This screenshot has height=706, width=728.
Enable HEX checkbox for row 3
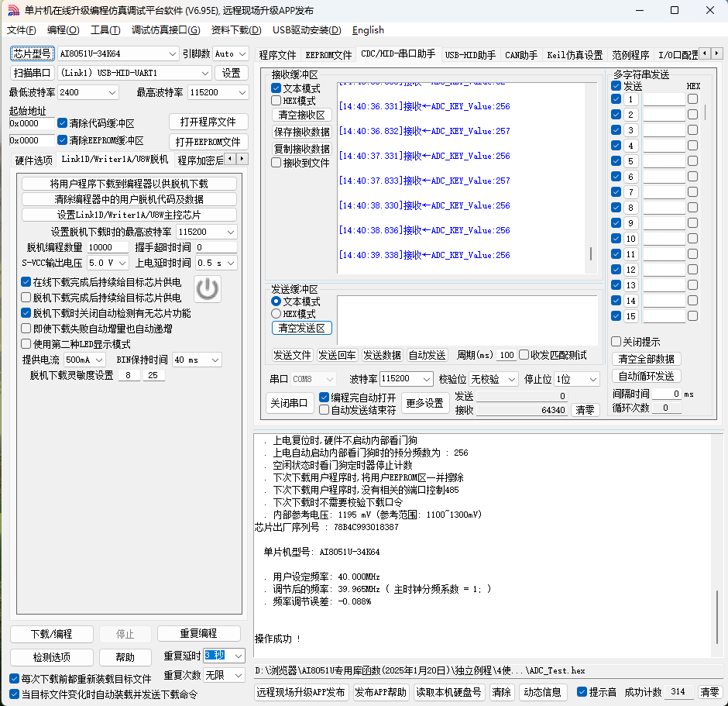point(692,130)
